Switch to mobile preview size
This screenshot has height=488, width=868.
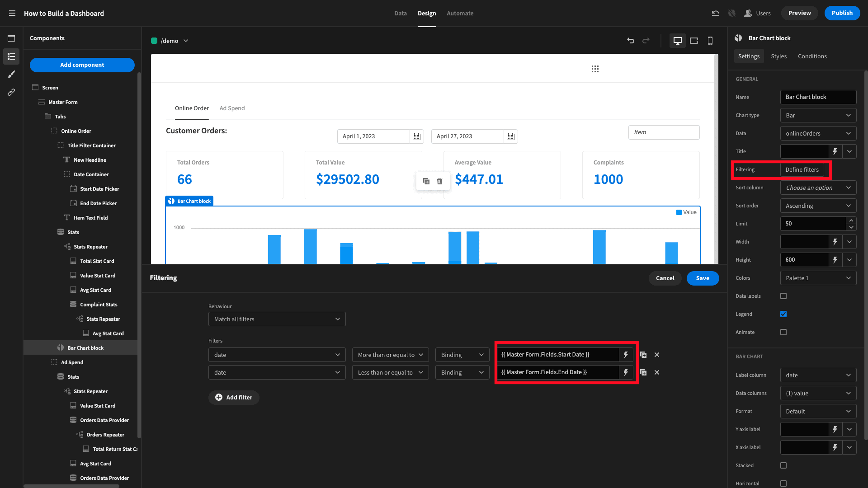[710, 41]
